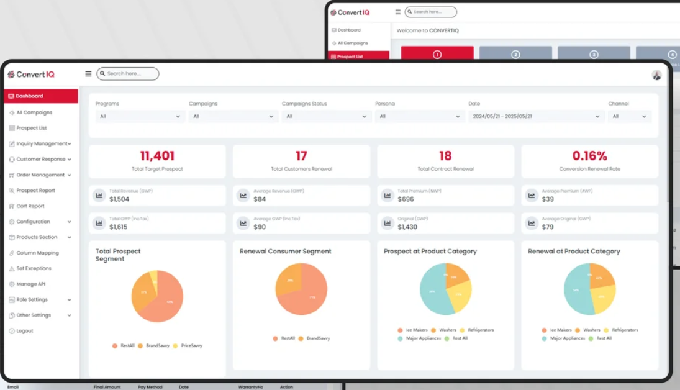
Task: Click the hamburger menu icon in front window
Action: [x=88, y=74]
